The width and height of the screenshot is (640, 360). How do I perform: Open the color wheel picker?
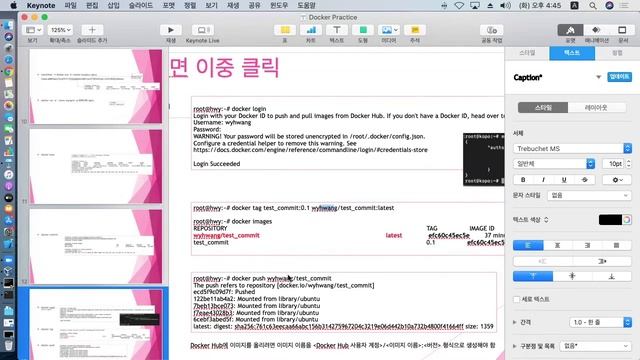(627, 220)
